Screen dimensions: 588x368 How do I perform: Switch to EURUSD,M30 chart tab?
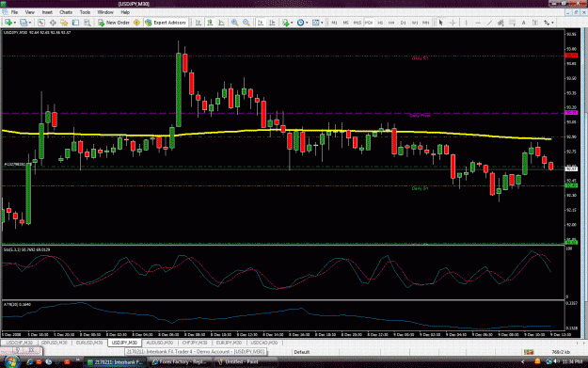pyautogui.click(x=89, y=343)
